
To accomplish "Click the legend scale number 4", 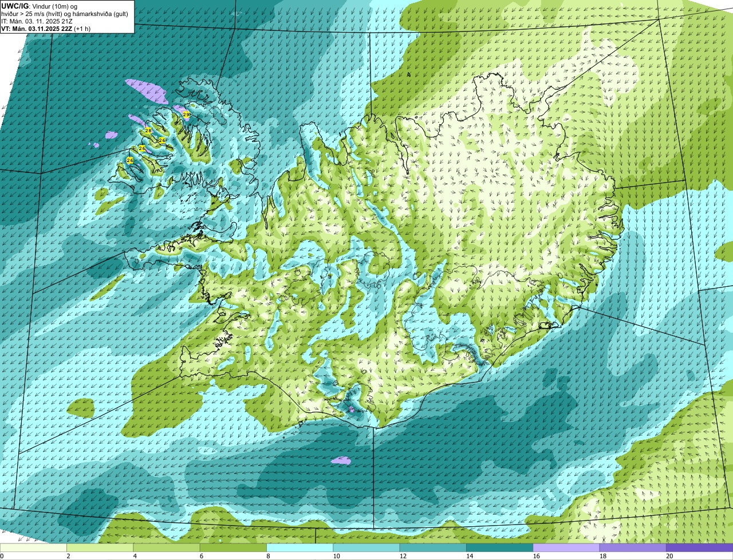I will [135, 556].
